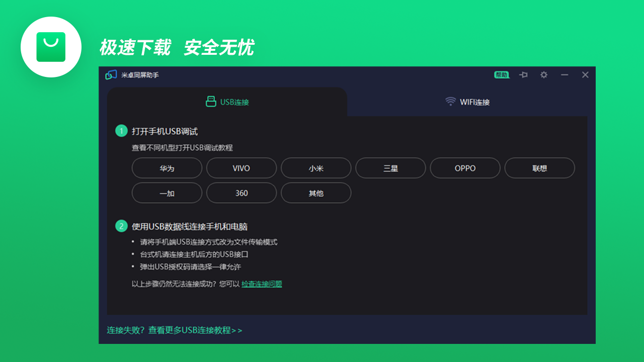The width and height of the screenshot is (644, 362).
Task: Open 查看更多USB连接教程 link
Action: point(194,330)
